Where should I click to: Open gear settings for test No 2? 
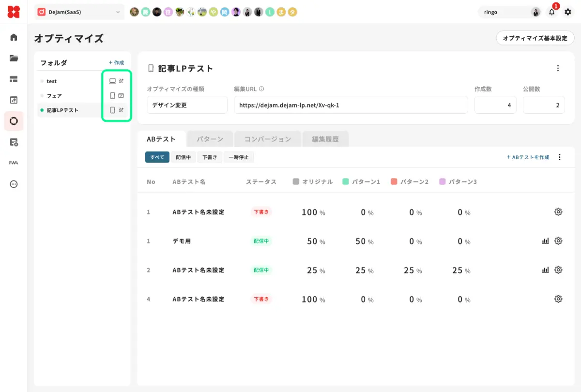(558, 270)
